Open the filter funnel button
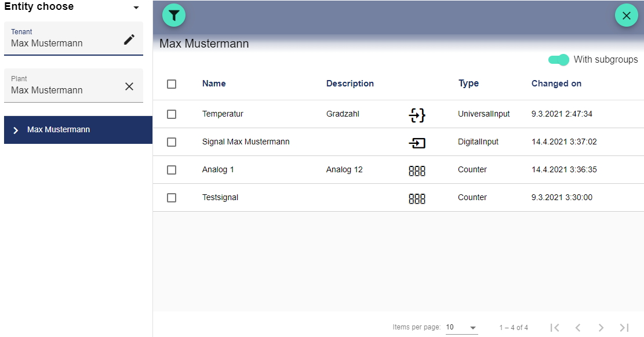Viewport: 644px width, 337px height. click(x=174, y=16)
